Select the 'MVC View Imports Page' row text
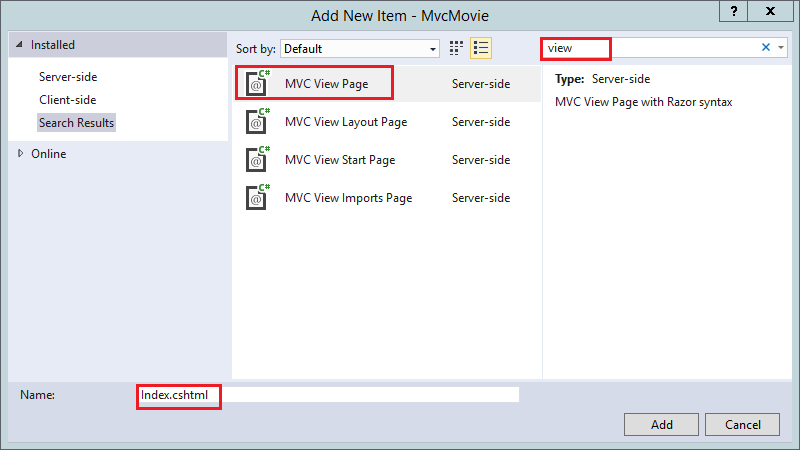 [348, 198]
